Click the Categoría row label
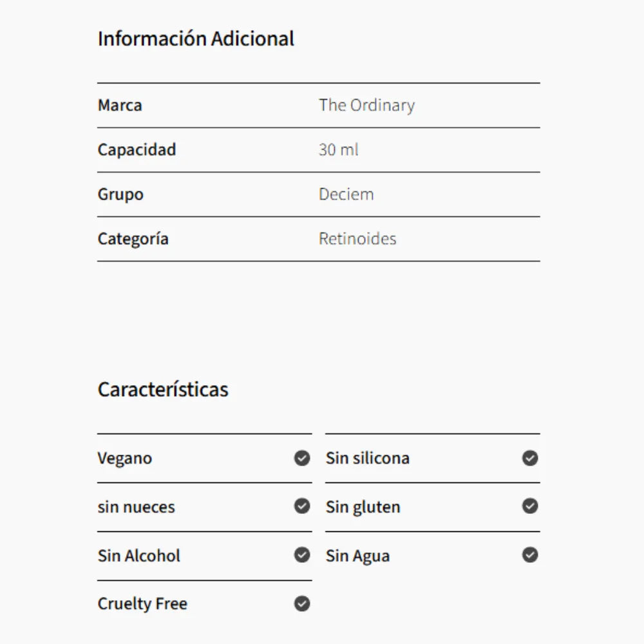Screen dimensions: 644x644 point(133,239)
